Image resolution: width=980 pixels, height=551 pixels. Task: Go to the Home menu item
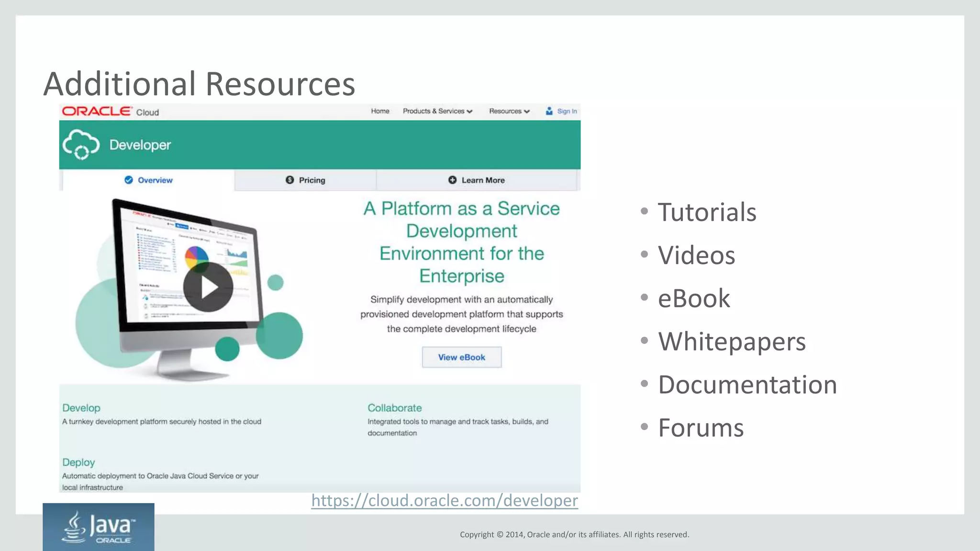(x=380, y=111)
